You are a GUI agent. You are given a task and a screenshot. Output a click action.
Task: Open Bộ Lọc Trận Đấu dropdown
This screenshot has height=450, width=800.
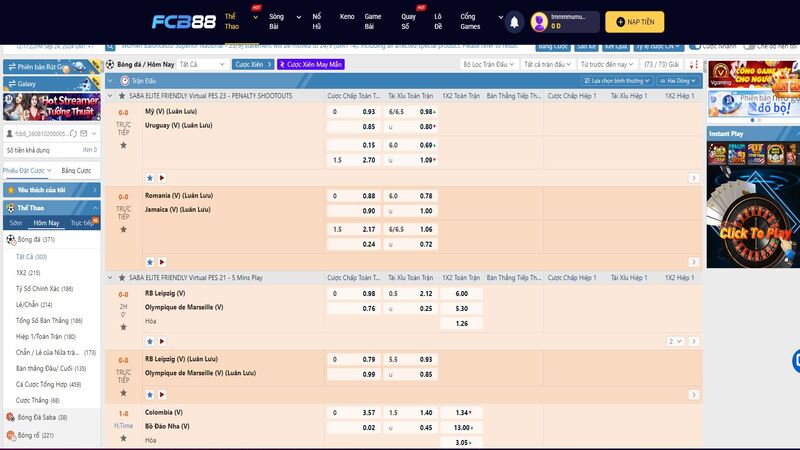488,64
